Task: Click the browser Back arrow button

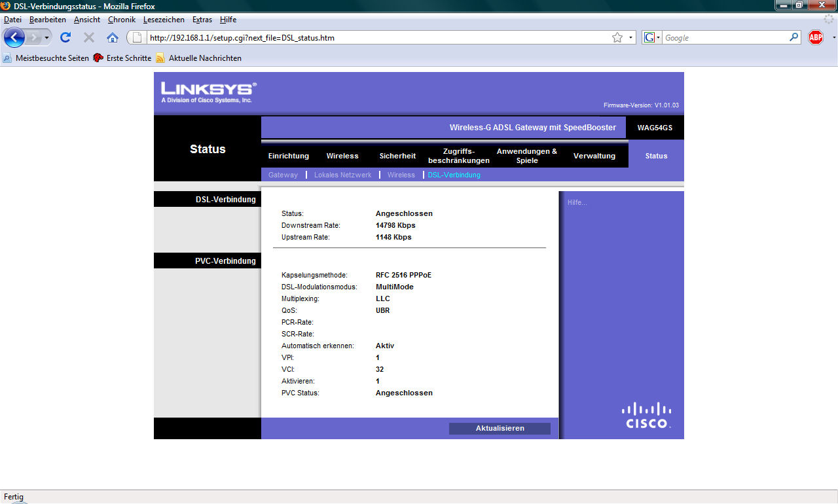Action: coord(14,37)
